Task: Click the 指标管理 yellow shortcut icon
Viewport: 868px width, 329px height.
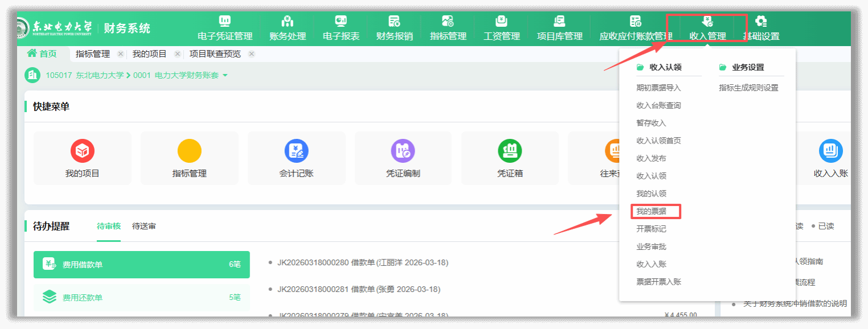Action: [189, 151]
